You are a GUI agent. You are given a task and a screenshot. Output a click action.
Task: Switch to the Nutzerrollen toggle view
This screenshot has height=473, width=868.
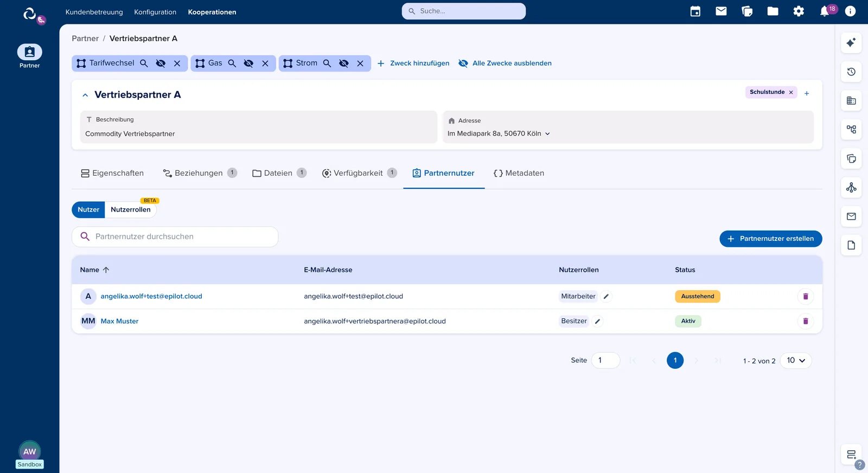131,210
